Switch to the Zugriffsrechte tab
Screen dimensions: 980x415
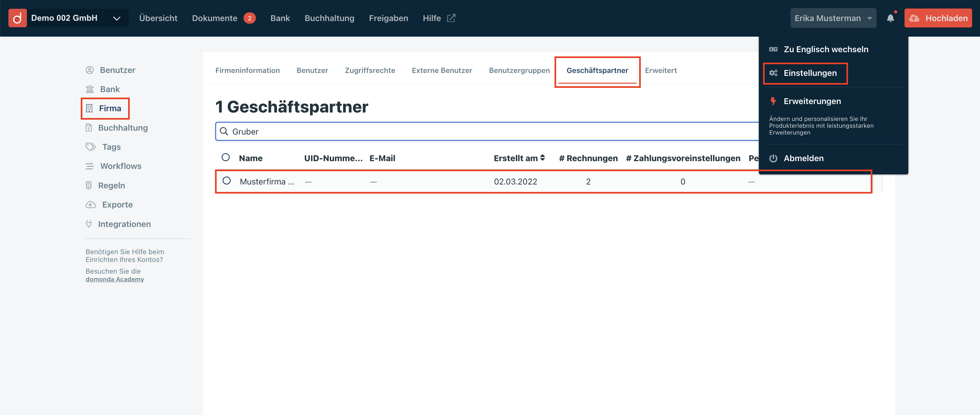point(370,70)
